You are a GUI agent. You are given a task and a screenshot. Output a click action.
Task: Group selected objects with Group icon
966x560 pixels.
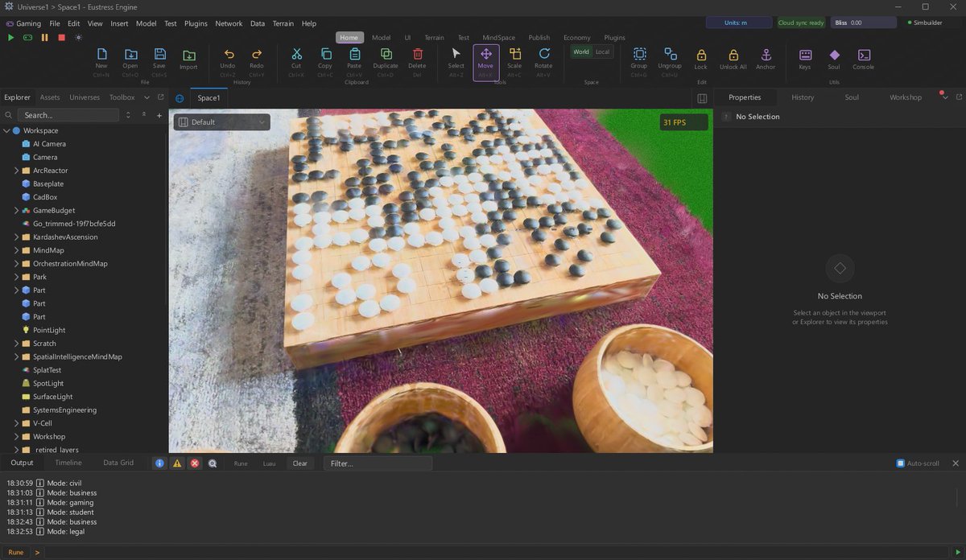click(639, 60)
